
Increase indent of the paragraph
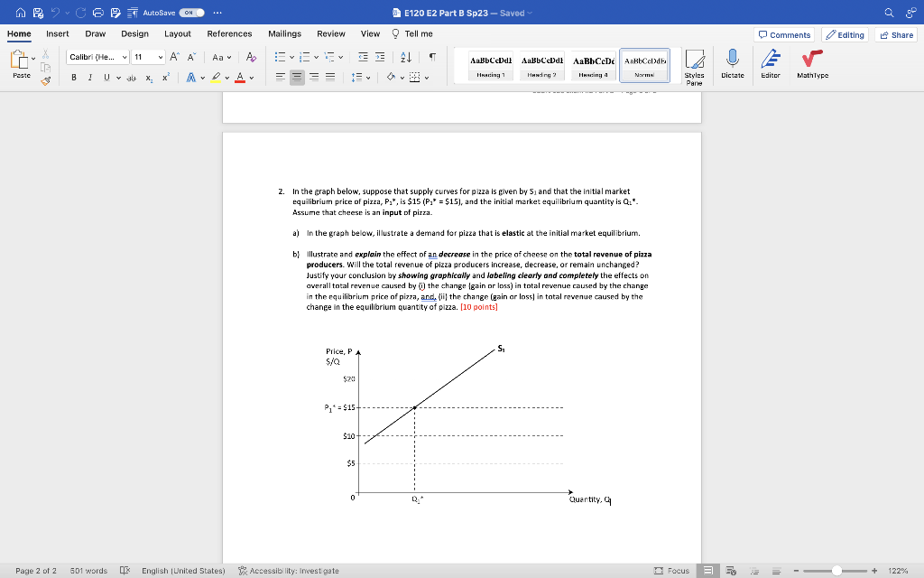coord(380,57)
